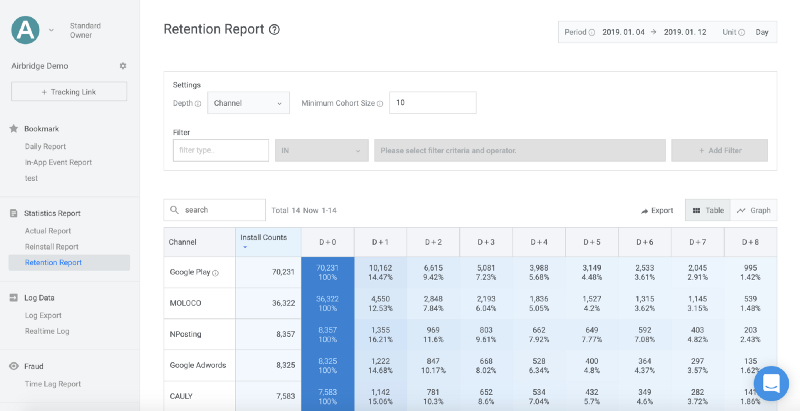
Task: Click the Log Data icon
Action: point(14,298)
